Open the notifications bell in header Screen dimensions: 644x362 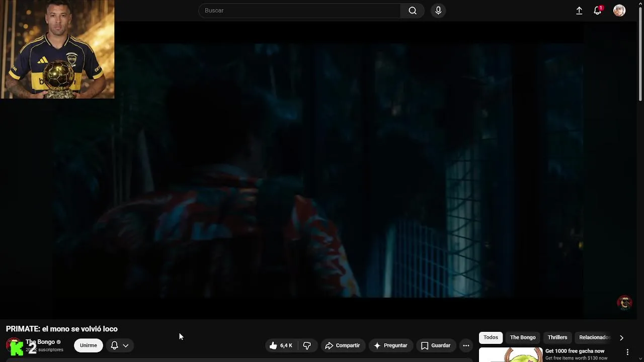click(x=598, y=11)
